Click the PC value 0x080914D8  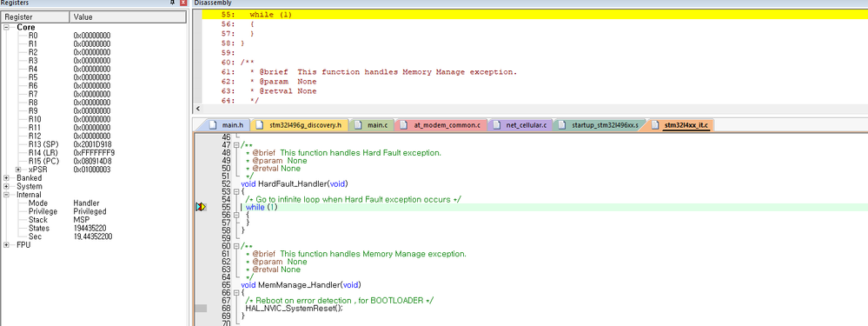click(92, 161)
